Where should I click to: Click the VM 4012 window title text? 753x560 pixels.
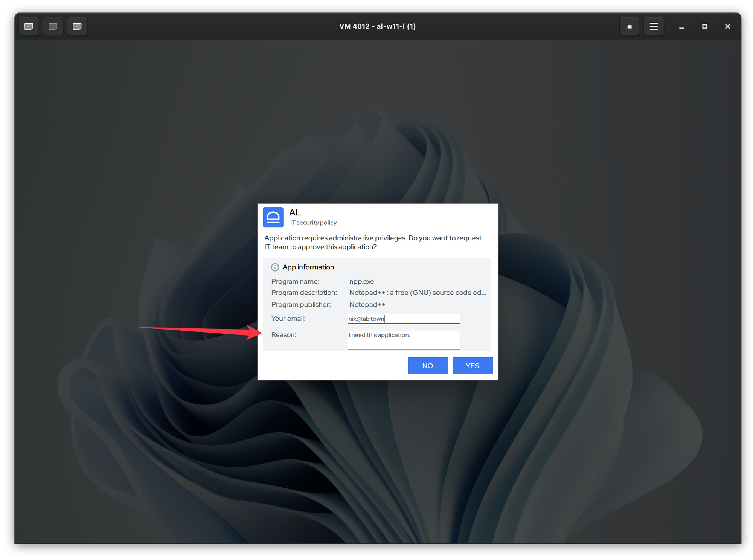377,26
